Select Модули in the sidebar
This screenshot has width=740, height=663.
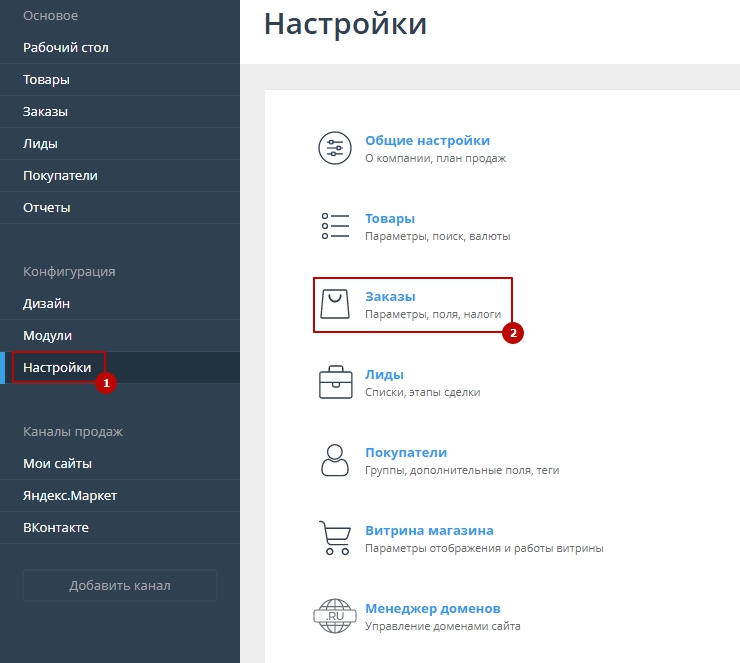coord(47,336)
